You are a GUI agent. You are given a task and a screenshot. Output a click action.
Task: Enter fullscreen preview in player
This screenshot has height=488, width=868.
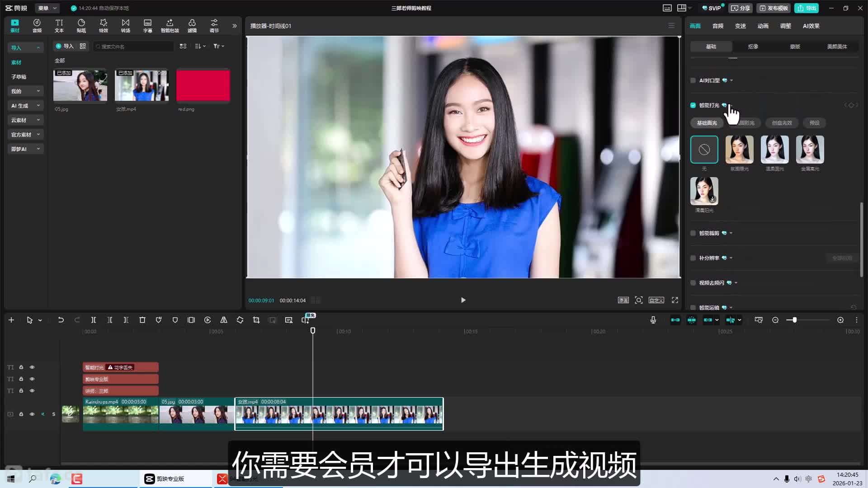pyautogui.click(x=675, y=300)
